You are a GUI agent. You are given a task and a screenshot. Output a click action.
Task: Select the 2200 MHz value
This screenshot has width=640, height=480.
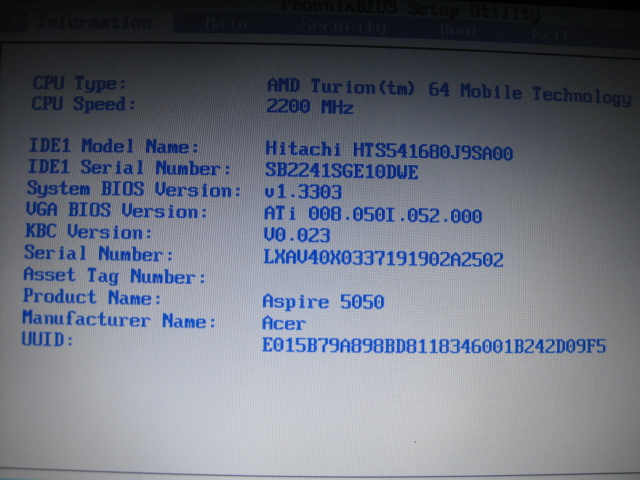[309, 107]
